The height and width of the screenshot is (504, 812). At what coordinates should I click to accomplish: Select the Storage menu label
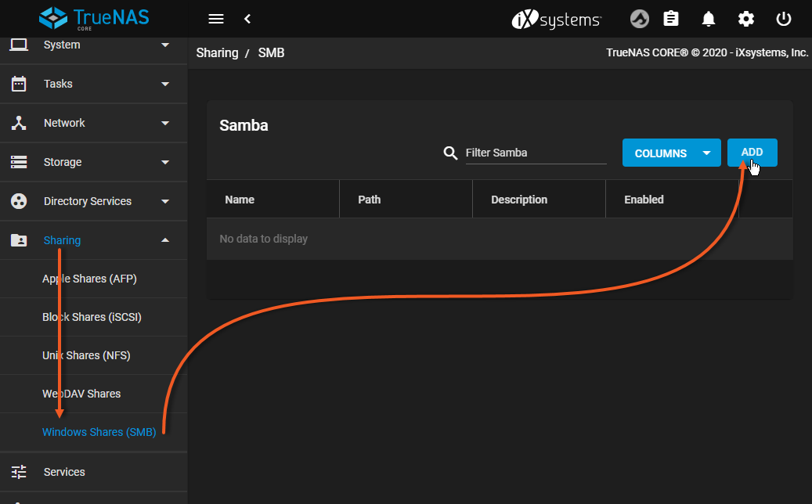point(63,162)
